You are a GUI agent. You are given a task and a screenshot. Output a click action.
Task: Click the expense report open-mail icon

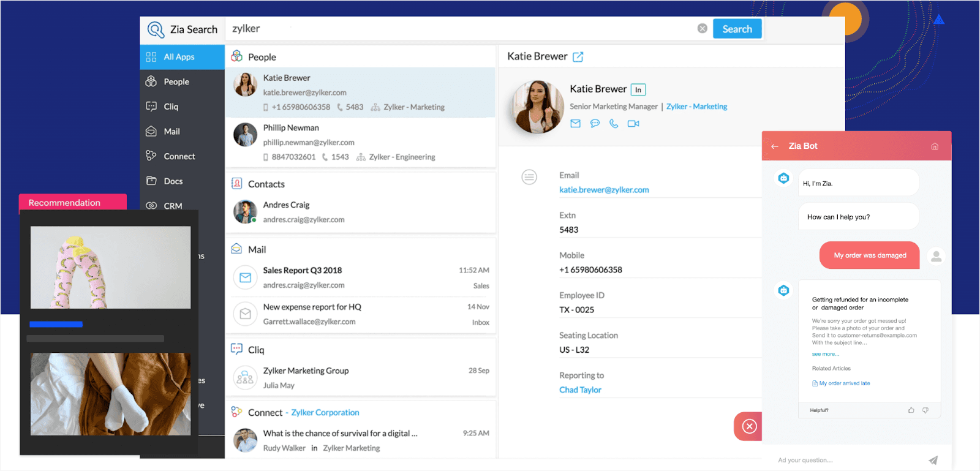tap(245, 314)
